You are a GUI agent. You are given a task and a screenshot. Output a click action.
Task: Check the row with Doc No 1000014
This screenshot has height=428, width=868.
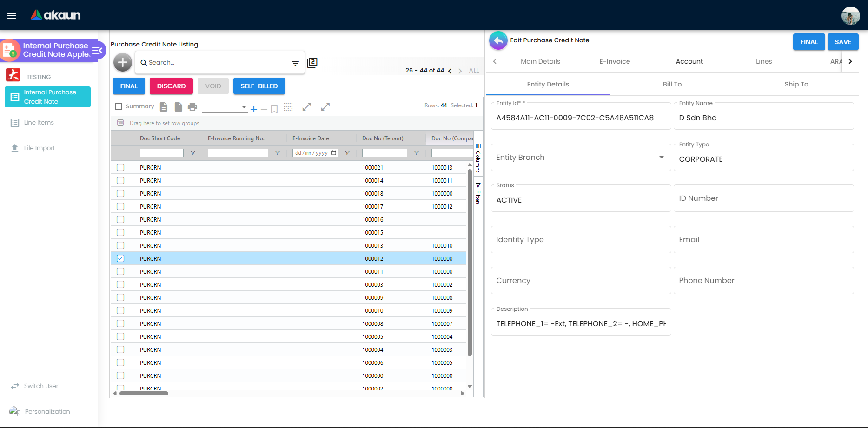click(x=120, y=180)
